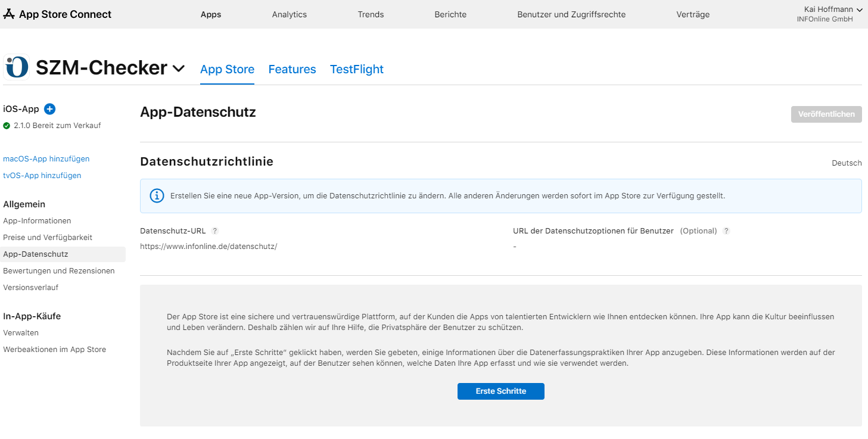
Task: Go to Trends in the top navigation
Action: click(x=371, y=14)
